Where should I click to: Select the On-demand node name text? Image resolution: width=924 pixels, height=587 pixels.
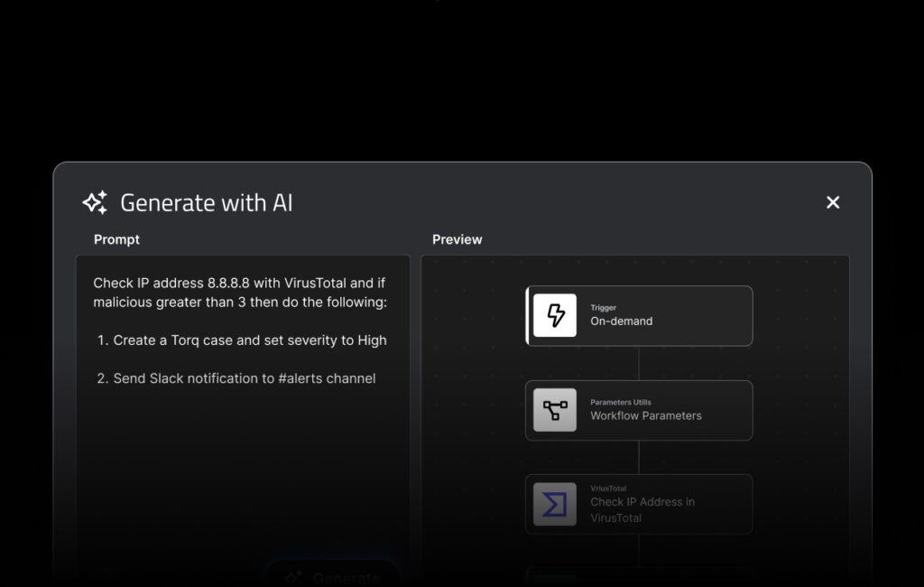pyautogui.click(x=621, y=321)
